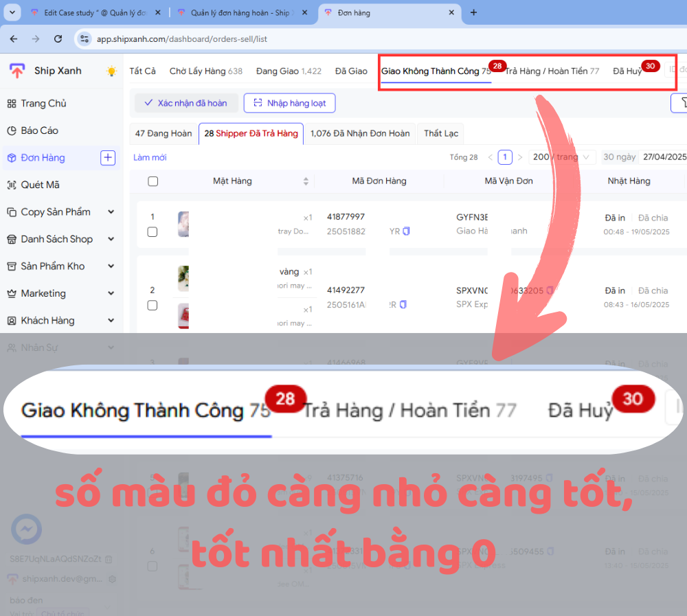Click the browser address bar URL
This screenshot has height=616, width=687.
[x=182, y=39]
